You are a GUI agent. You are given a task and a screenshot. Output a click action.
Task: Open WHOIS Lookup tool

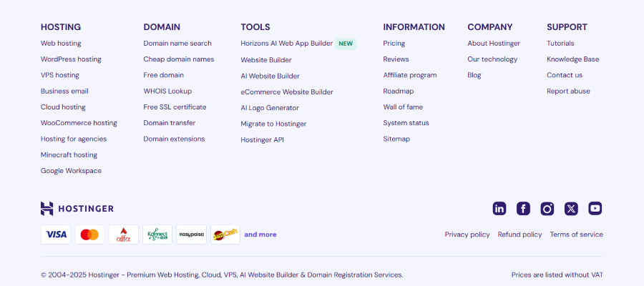pos(167,91)
